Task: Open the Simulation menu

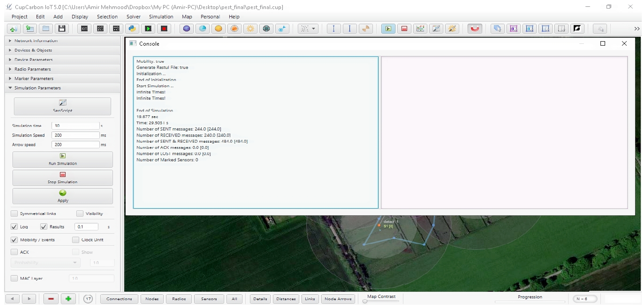Action: (161, 17)
